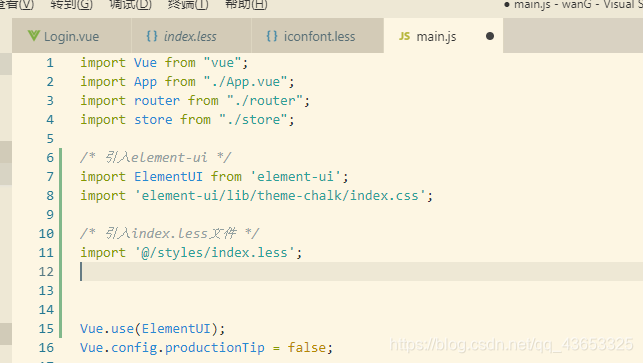Close main.js via its unsaved dot indicator
The width and height of the screenshot is (643, 363).
pos(490,36)
